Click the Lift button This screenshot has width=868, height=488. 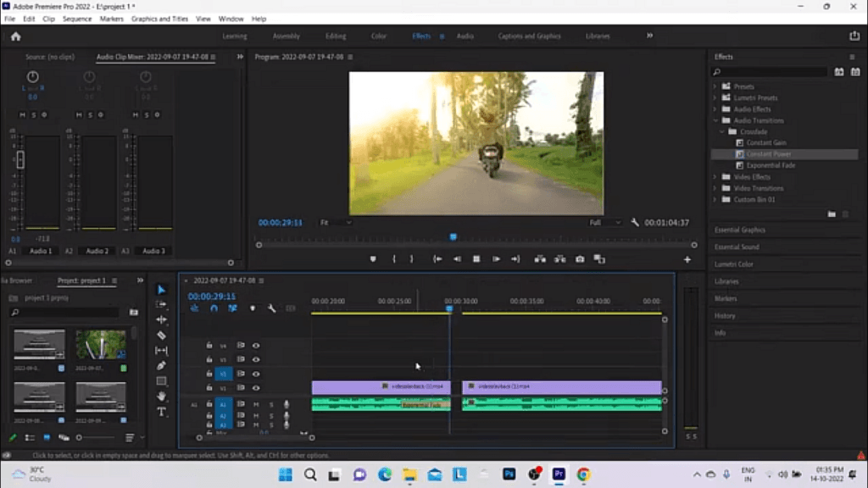(x=540, y=259)
